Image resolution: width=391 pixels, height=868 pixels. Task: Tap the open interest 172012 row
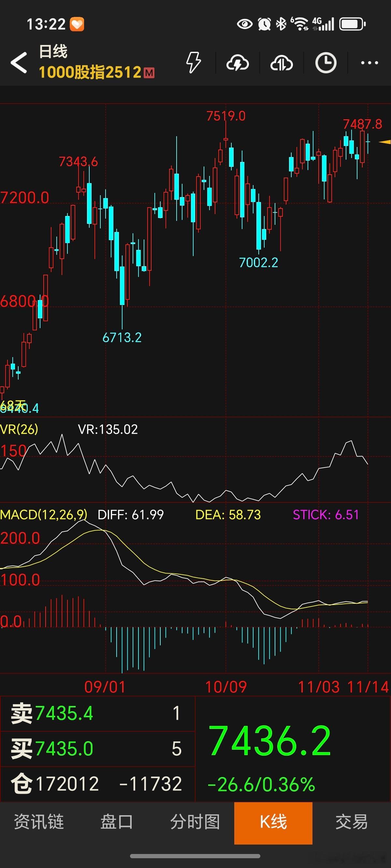(x=98, y=784)
